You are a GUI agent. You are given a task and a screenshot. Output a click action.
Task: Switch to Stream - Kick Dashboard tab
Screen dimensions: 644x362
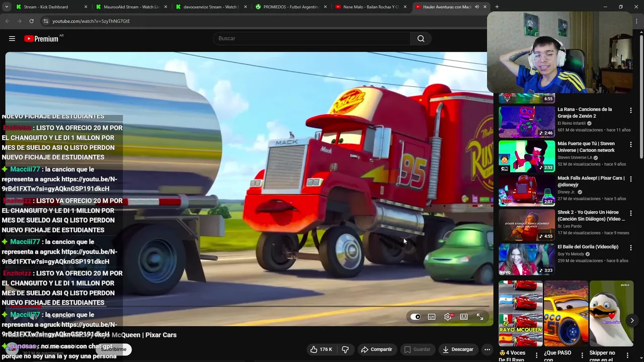point(51,7)
